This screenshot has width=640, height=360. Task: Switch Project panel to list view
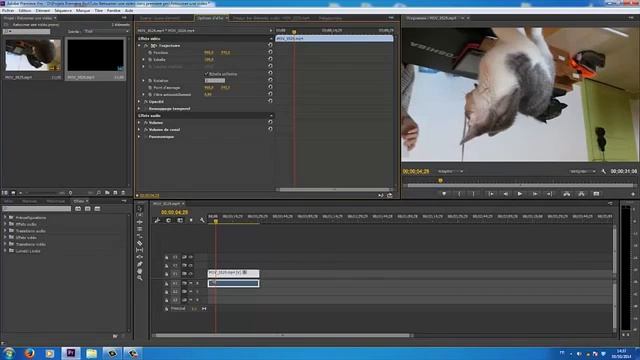pyautogui.click(x=5, y=193)
